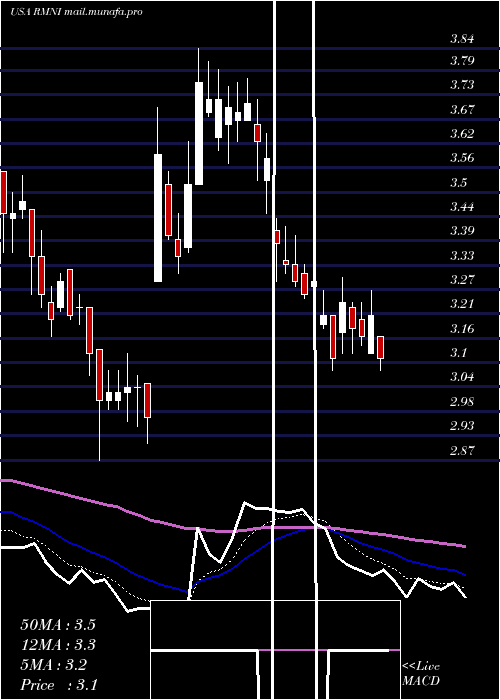Click the '50MA : 3.5' legend text
The width and height of the screenshot is (500, 700).
point(58,625)
